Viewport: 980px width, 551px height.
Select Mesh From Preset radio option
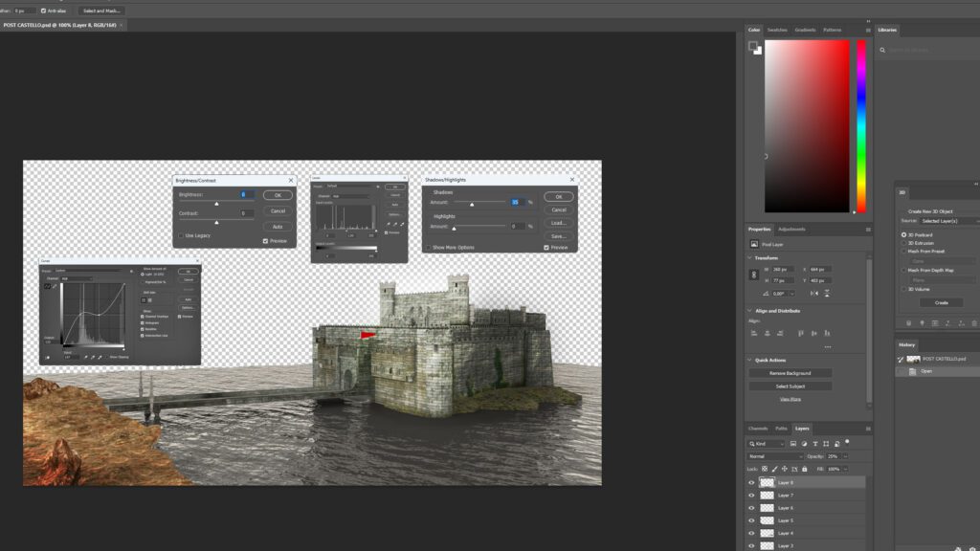pyautogui.click(x=903, y=252)
